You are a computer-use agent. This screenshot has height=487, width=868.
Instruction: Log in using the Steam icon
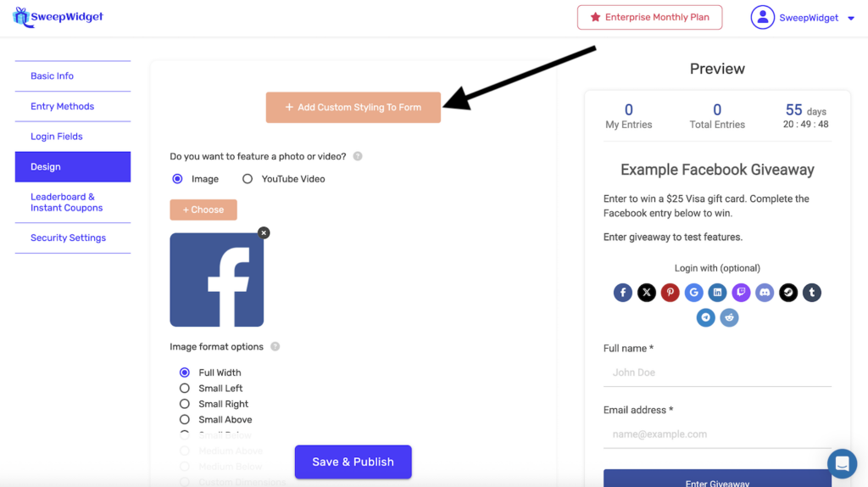tap(788, 293)
